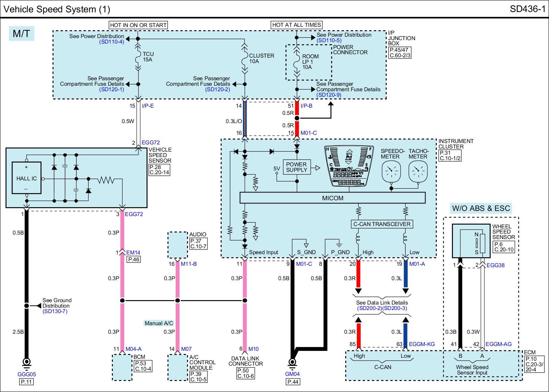Open the SD130-7 ground distribution link
The height and width of the screenshot is (392, 549).
click(x=55, y=311)
